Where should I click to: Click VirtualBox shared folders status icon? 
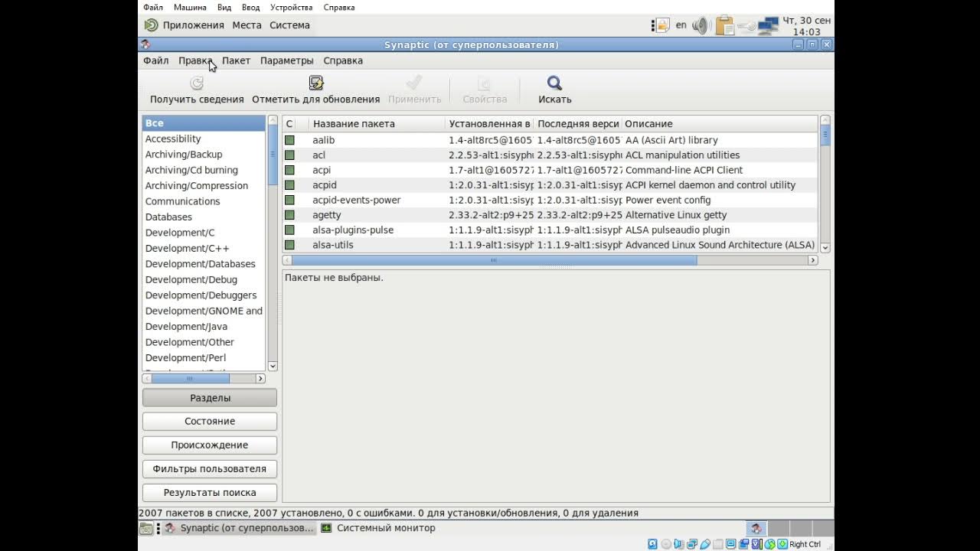(718, 544)
